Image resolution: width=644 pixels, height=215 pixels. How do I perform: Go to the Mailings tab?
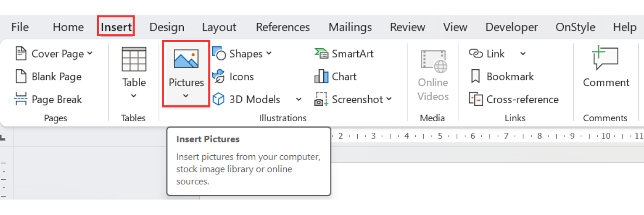pyautogui.click(x=350, y=27)
